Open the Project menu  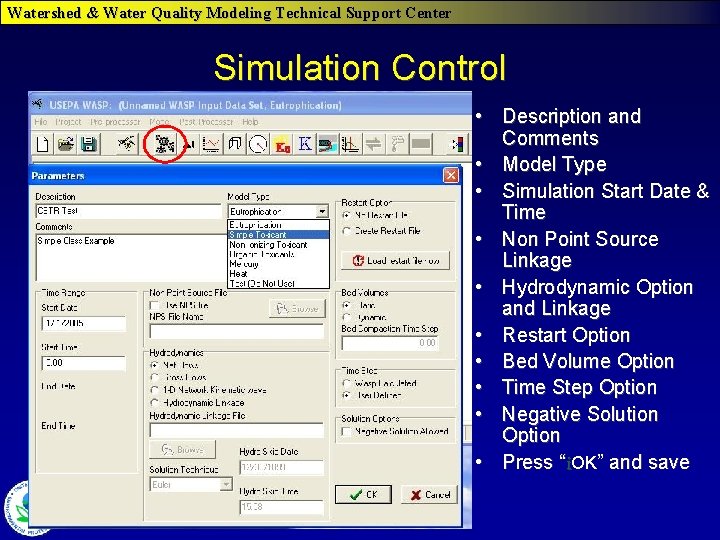pyautogui.click(x=68, y=122)
